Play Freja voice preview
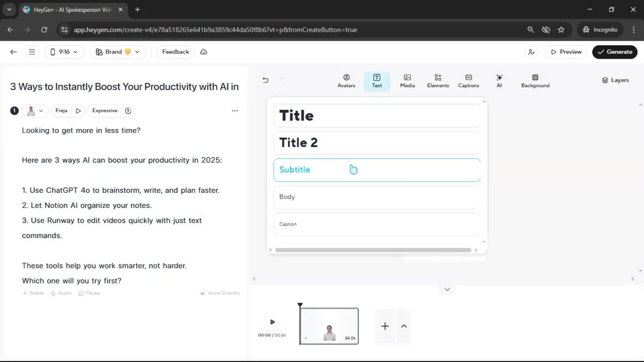This screenshot has width=644, height=362. [x=78, y=111]
